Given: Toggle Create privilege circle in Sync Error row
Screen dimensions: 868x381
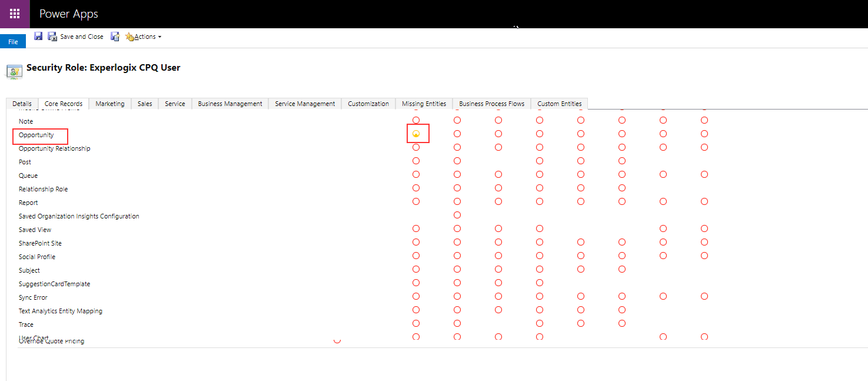Looking at the screenshot, I should click(416, 296).
